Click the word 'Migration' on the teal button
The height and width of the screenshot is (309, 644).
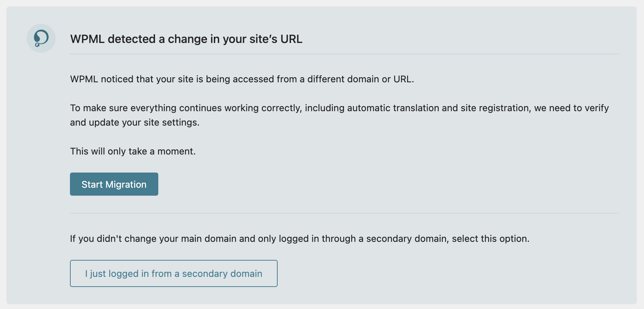point(126,184)
